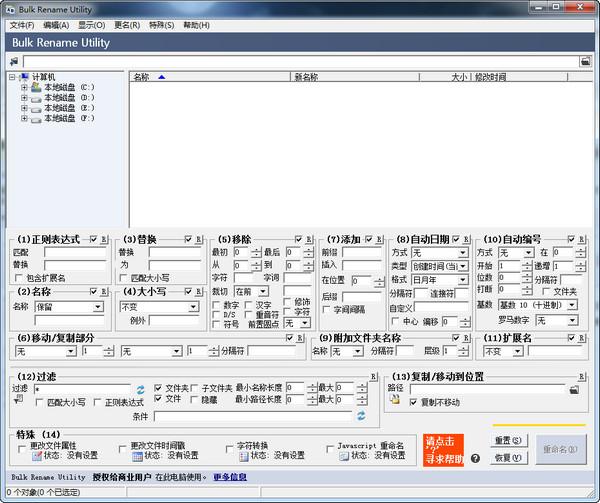This screenshot has width=600, height=503.
Task: Click the R reset icon for (10)自动编号
Action: click(x=581, y=239)
